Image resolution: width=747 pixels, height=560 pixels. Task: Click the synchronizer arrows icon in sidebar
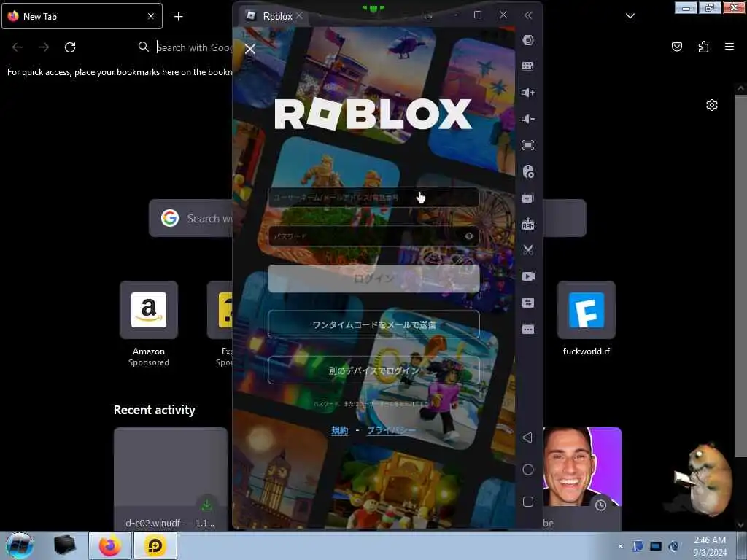tap(528, 303)
